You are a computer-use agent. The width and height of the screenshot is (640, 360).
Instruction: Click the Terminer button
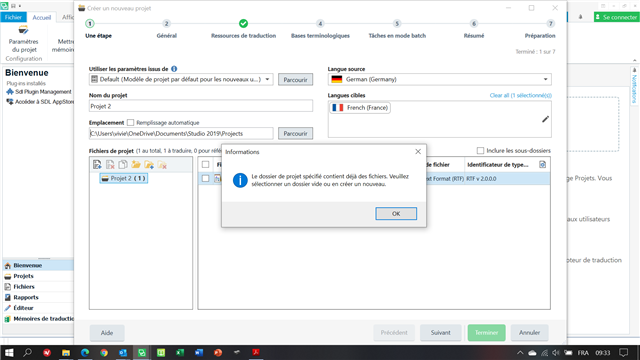tap(487, 333)
